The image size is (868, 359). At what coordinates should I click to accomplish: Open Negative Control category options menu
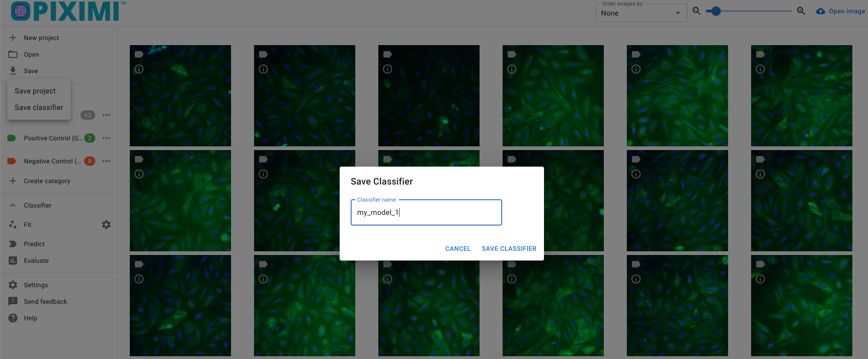tap(106, 161)
